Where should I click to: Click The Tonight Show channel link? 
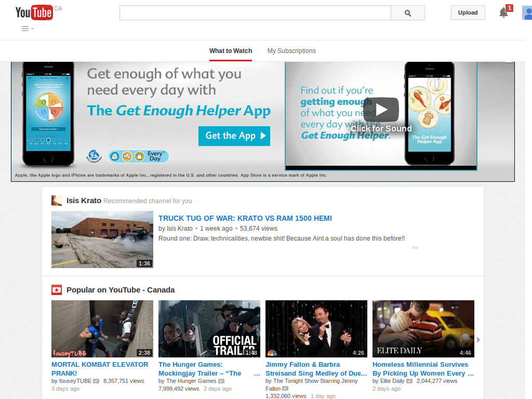tap(312, 385)
